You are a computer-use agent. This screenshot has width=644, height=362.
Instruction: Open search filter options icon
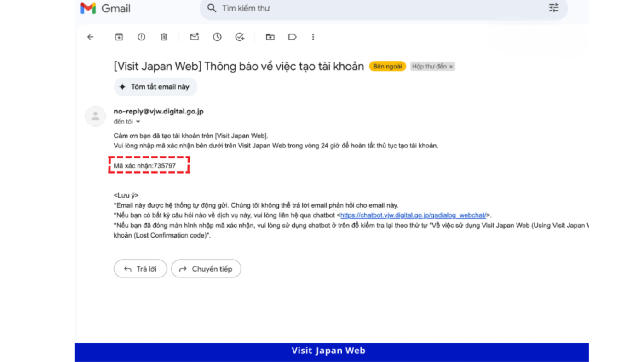pos(554,8)
